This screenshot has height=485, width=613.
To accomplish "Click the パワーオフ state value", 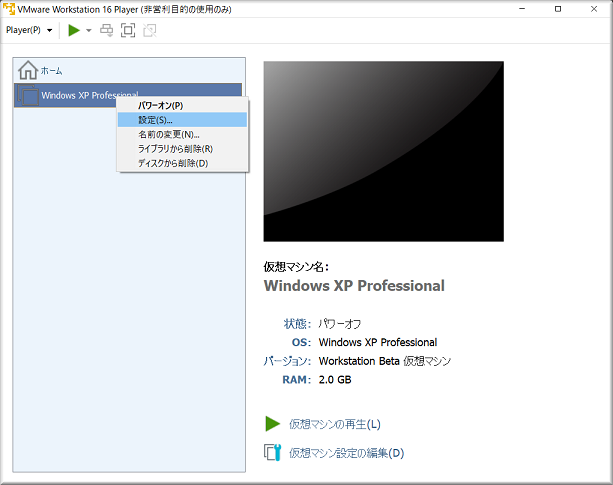I will tap(339, 324).
